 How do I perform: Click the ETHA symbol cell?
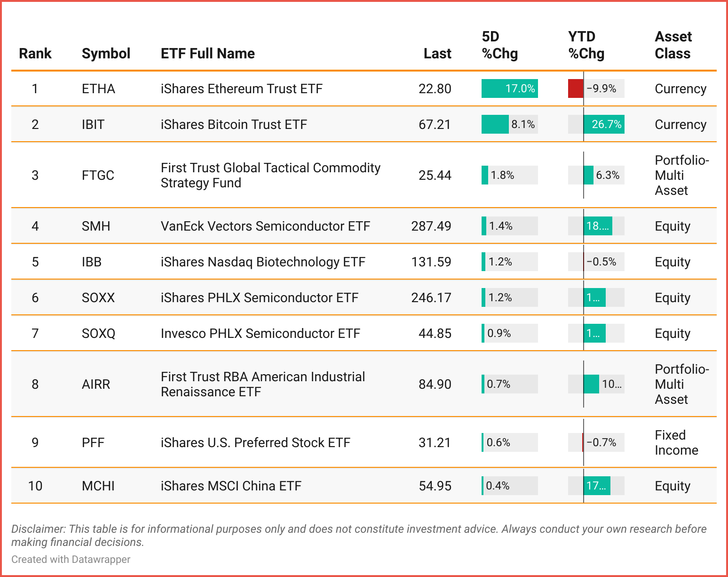click(98, 88)
